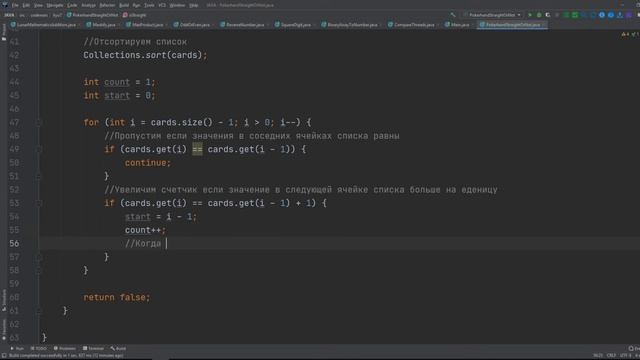This screenshot has height=360, width=640.
Task: Click the Run with Coverage icon
Action: (548, 15)
